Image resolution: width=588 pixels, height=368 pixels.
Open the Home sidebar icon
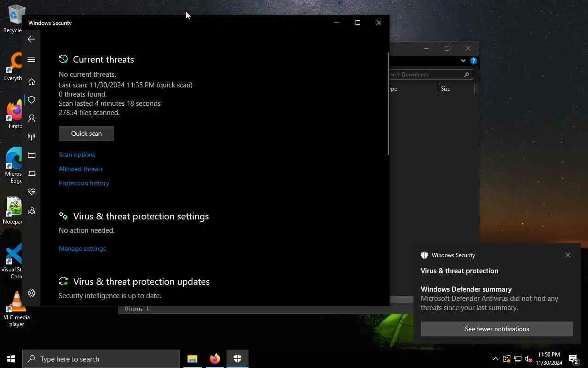tap(31, 81)
